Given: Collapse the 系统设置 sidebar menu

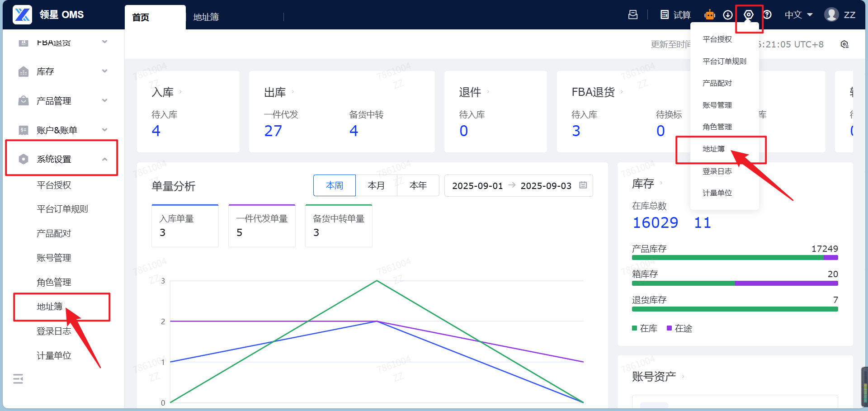Looking at the screenshot, I should (105, 159).
